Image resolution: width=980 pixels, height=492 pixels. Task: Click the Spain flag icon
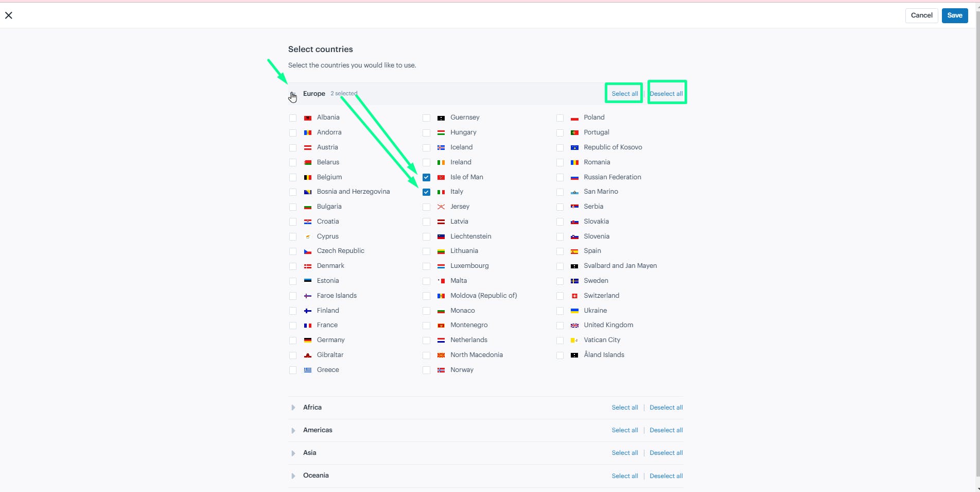pos(574,251)
